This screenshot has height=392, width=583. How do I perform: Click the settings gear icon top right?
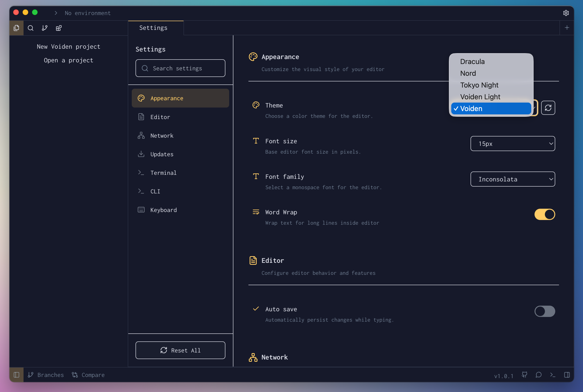(x=566, y=13)
